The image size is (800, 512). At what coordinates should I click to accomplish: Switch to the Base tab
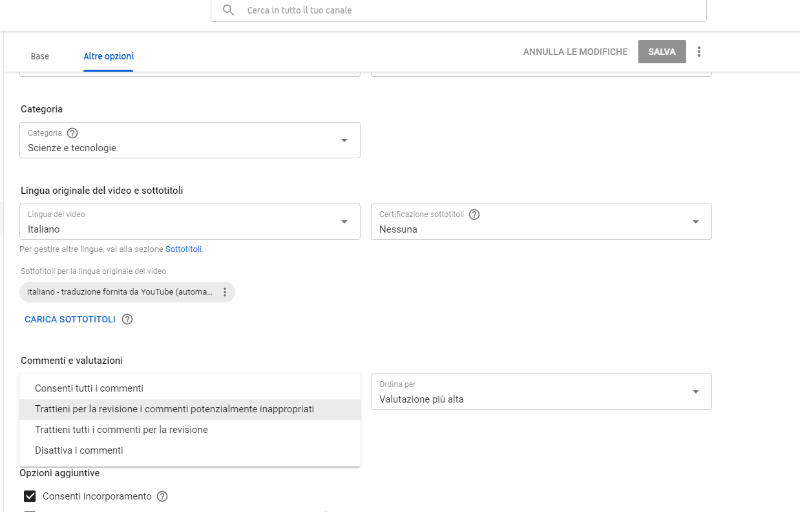pos(40,56)
